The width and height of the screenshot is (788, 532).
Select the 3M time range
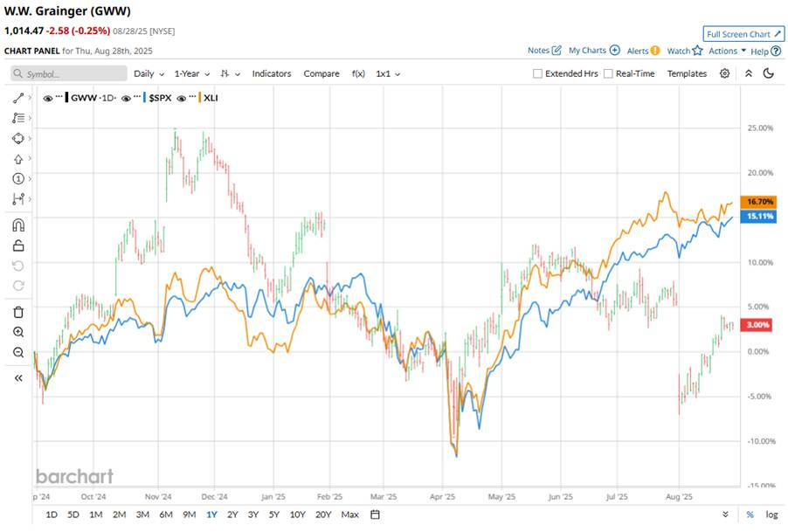tap(142, 515)
